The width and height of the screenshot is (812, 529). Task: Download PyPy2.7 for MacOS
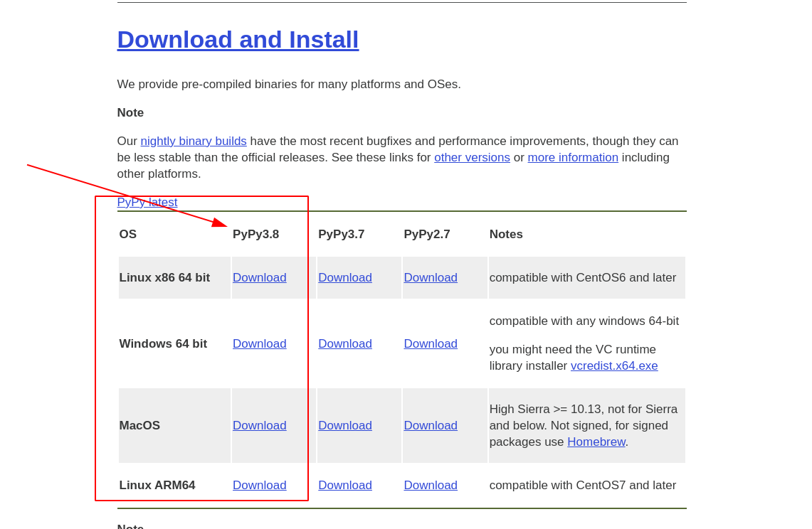(x=431, y=426)
